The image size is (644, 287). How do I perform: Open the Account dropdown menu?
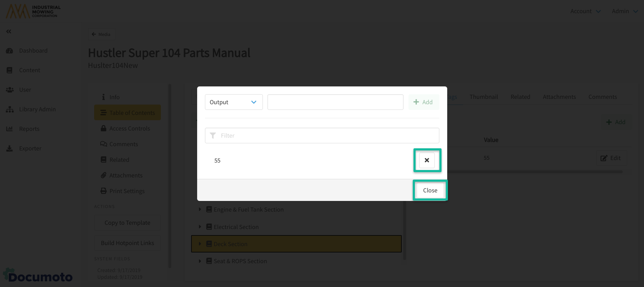click(x=585, y=11)
